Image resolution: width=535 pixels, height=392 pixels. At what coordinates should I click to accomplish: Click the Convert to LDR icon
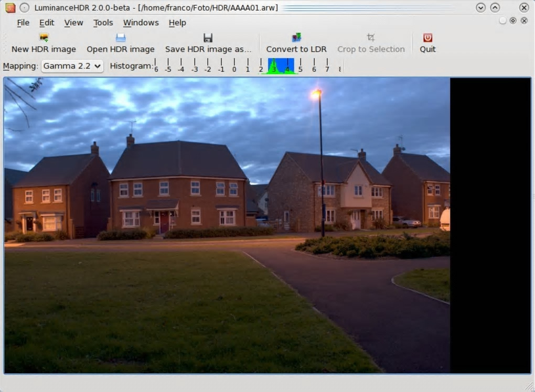click(296, 38)
